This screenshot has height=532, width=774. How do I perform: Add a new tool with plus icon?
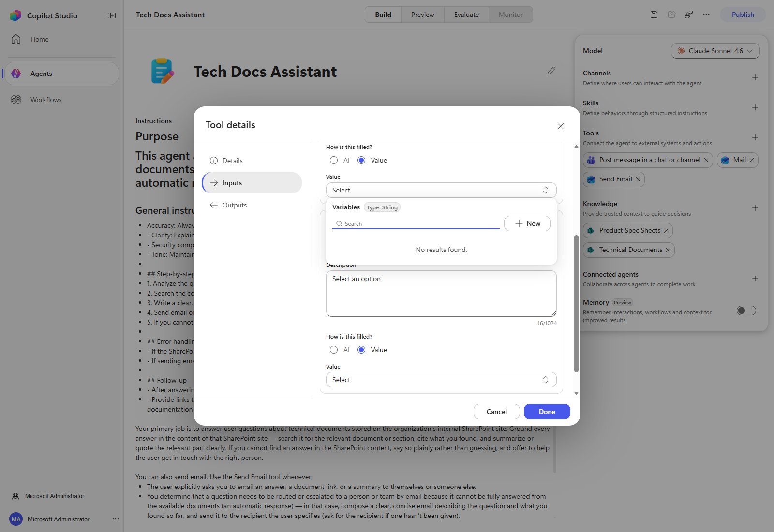point(755,137)
